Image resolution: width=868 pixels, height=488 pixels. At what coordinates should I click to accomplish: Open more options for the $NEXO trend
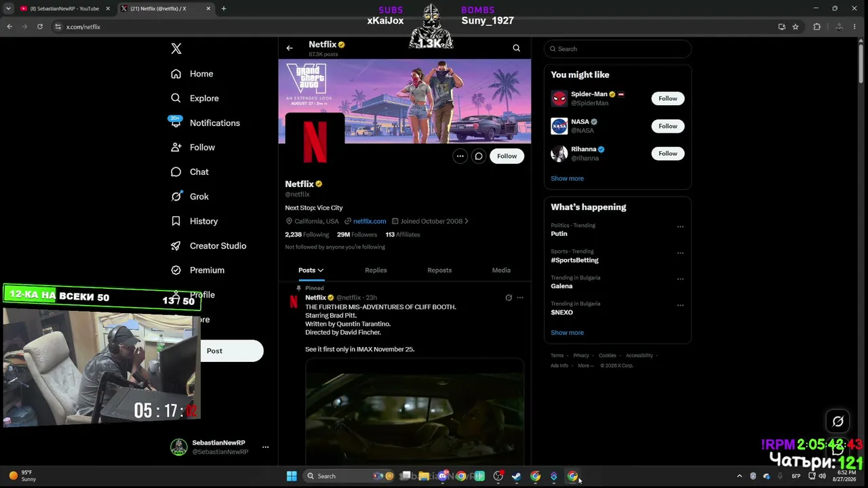coord(680,306)
